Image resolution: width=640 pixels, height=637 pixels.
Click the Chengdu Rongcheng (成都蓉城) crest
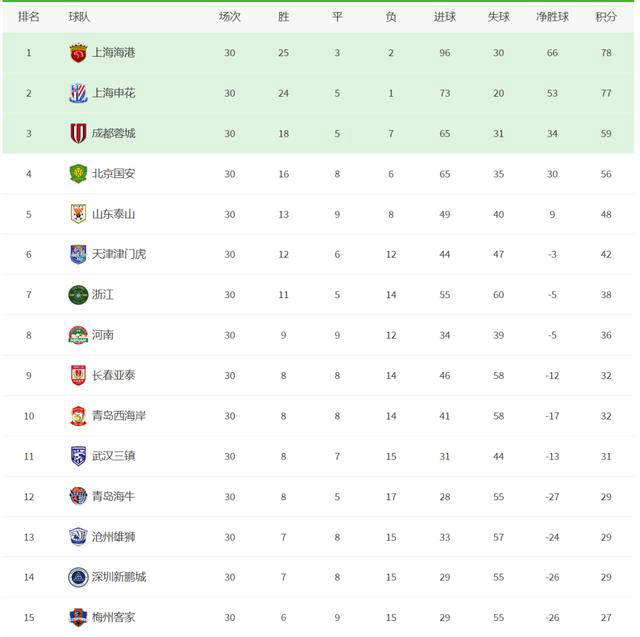tap(78, 133)
